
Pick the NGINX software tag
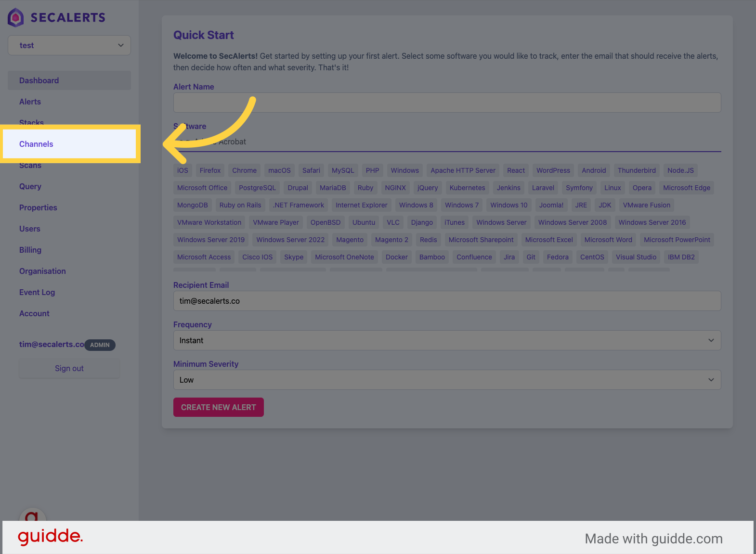395,188
